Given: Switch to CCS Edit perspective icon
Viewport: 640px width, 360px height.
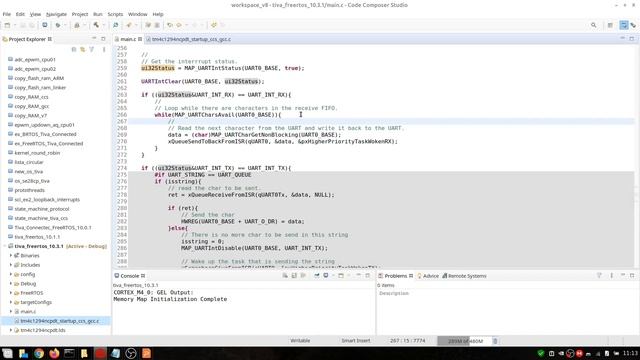Looking at the screenshot, I should [x=624, y=25].
